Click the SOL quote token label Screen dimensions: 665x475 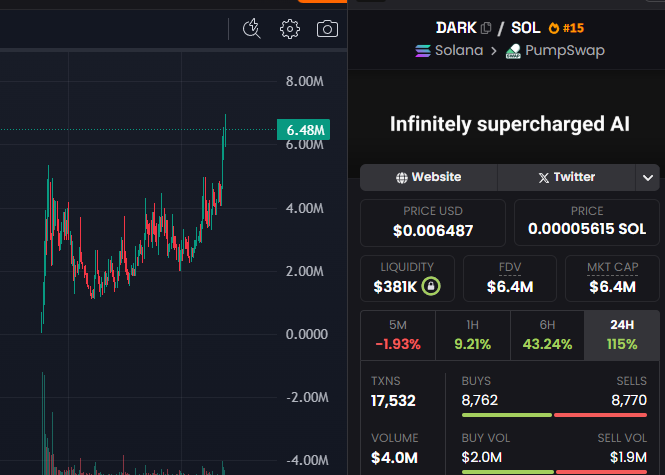[x=525, y=28]
